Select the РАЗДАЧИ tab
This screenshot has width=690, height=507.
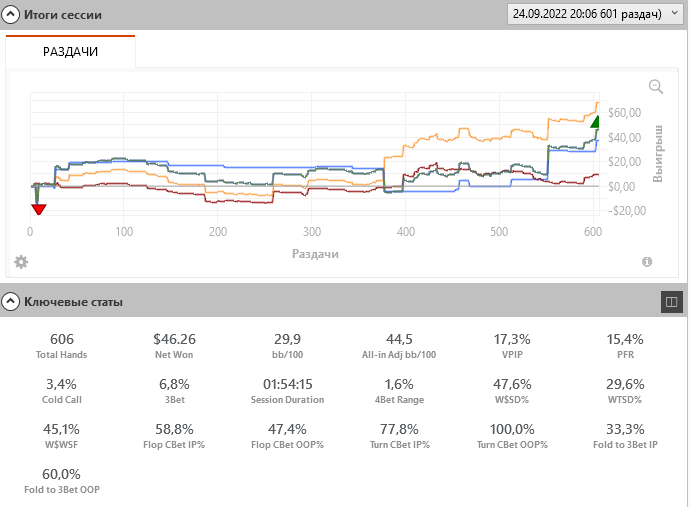click(x=70, y=51)
